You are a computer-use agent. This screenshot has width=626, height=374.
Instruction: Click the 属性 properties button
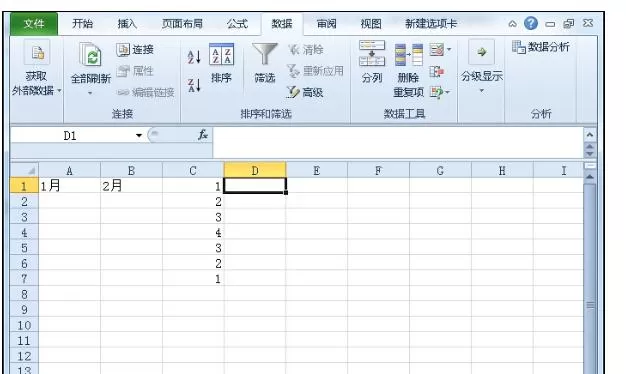coord(135,71)
